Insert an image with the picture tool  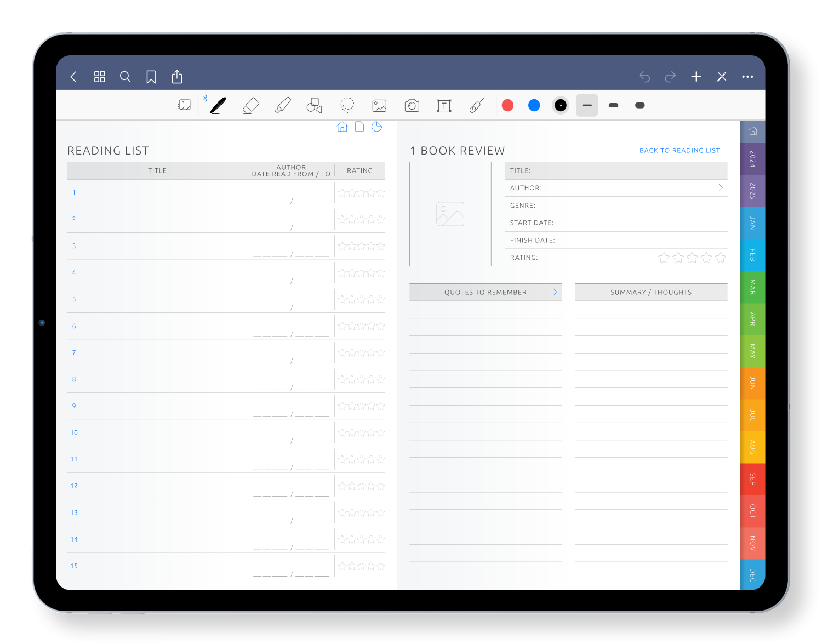pyautogui.click(x=379, y=105)
